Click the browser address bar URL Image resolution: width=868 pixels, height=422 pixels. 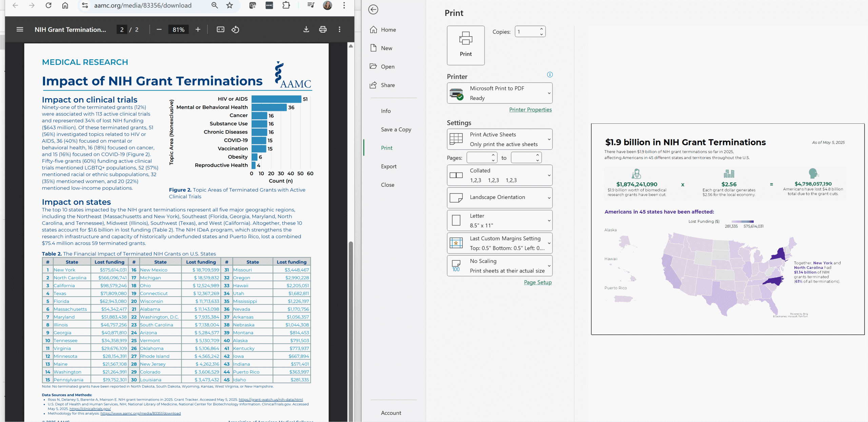(143, 5)
